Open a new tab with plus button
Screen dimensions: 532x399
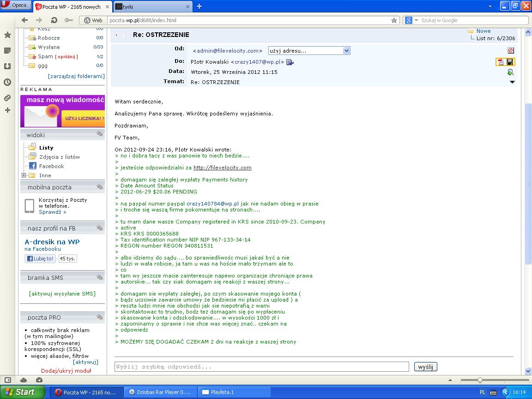tap(199, 6)
